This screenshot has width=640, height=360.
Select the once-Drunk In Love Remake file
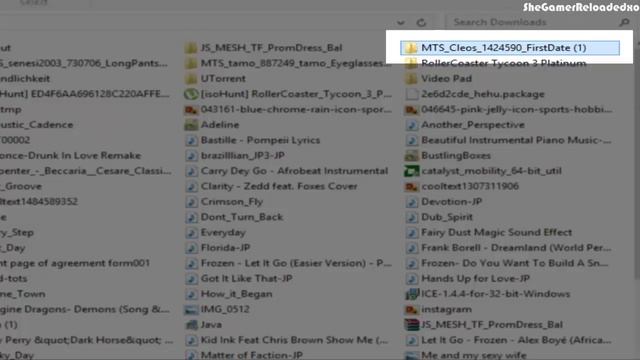[x=71, y=156]
